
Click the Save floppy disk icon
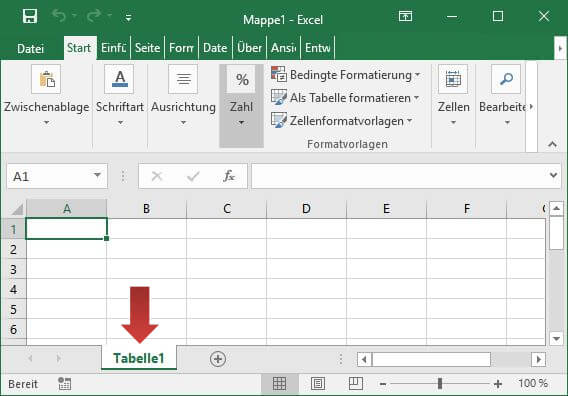(x=30, y=17)
